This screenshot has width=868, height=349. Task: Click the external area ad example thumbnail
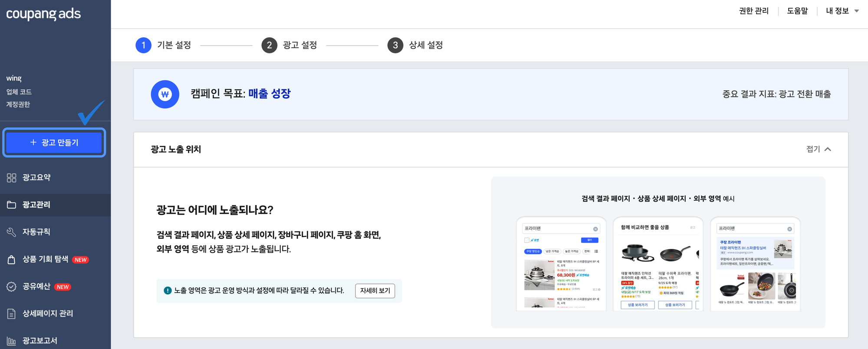click(x=755, y=264)
